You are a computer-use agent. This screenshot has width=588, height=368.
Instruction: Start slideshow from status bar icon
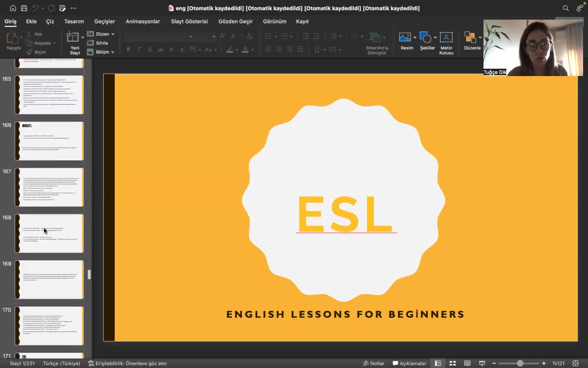click(x=482, y=363)
